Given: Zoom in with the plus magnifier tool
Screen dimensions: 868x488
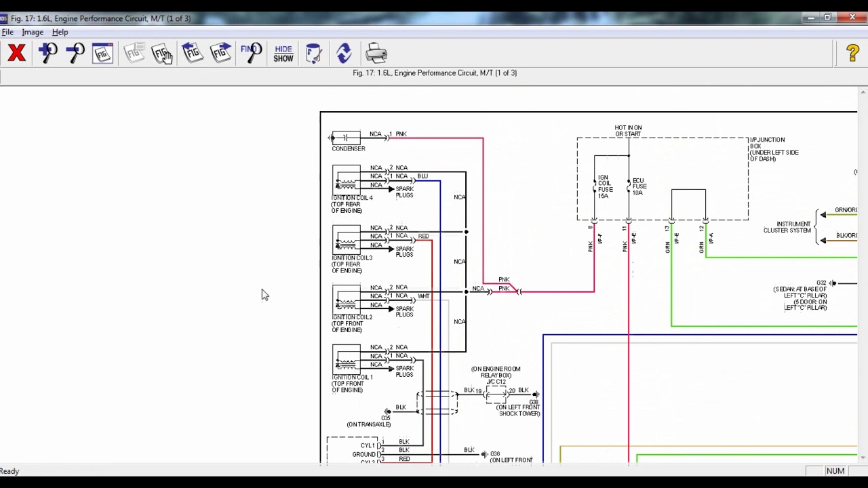Looking at the screenshot, I should pos(47,53).
